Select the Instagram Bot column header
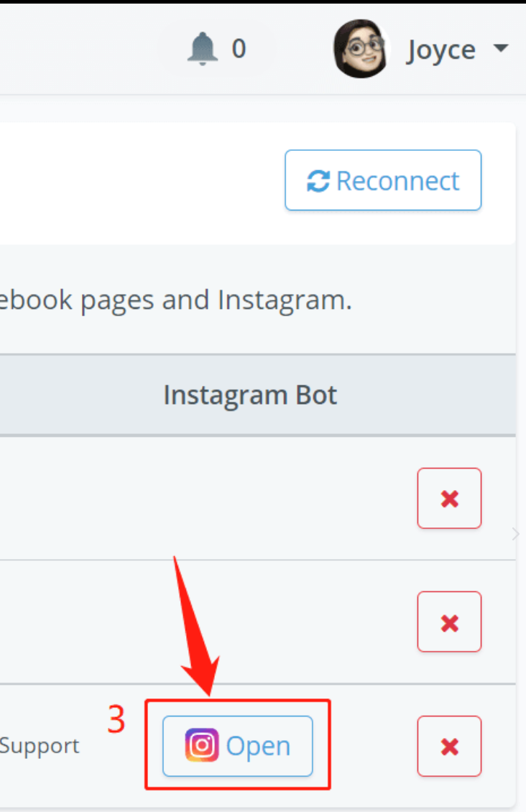The image size is (526, 812). tap(250, 395)
